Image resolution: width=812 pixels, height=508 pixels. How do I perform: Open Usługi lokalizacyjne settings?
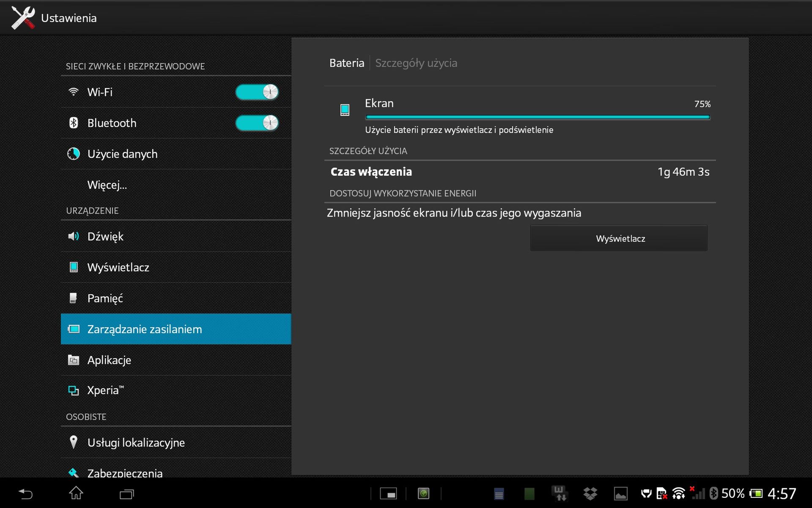click(x=136, y=443)
